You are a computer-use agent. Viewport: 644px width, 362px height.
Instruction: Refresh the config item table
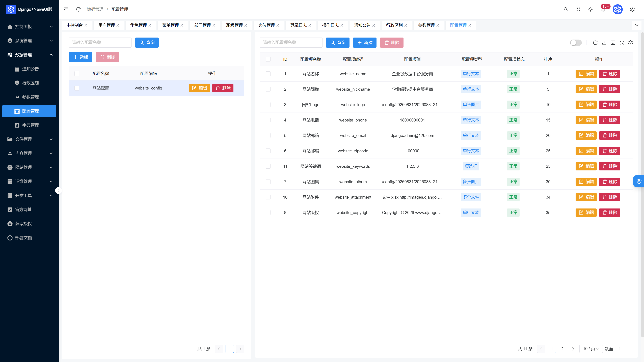click(595, 43)
